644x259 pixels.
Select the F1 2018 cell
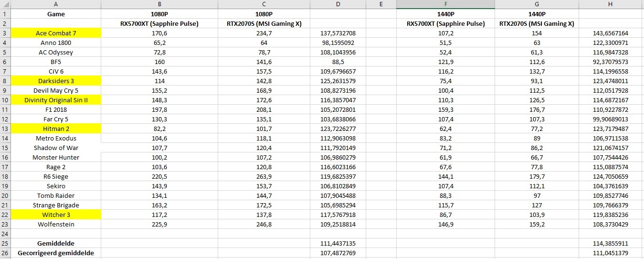[56, 109]
